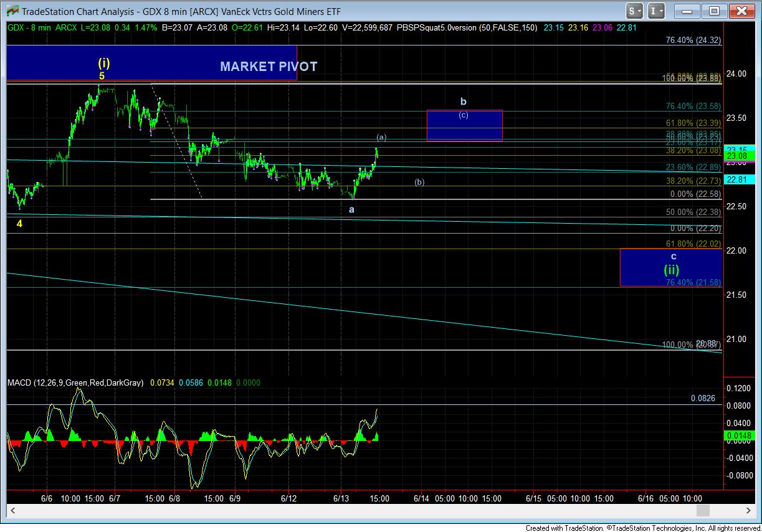The height and width of the screenshot is (532, 762).
Task: Click the 0.00% (22.58) Fibonacci label
Action: [x=695, y=194]
